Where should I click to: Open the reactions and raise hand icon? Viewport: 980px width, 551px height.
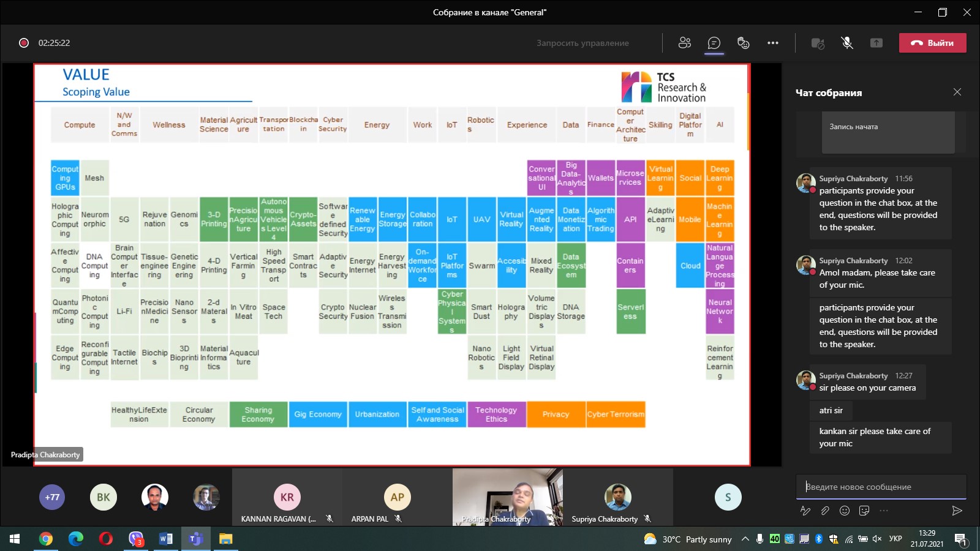744,43
